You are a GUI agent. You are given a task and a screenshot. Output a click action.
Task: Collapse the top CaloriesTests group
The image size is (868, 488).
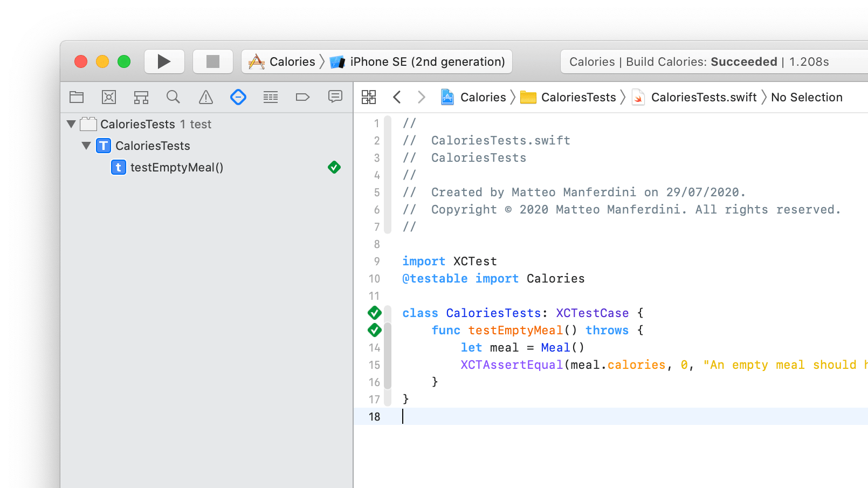point(72,124)
